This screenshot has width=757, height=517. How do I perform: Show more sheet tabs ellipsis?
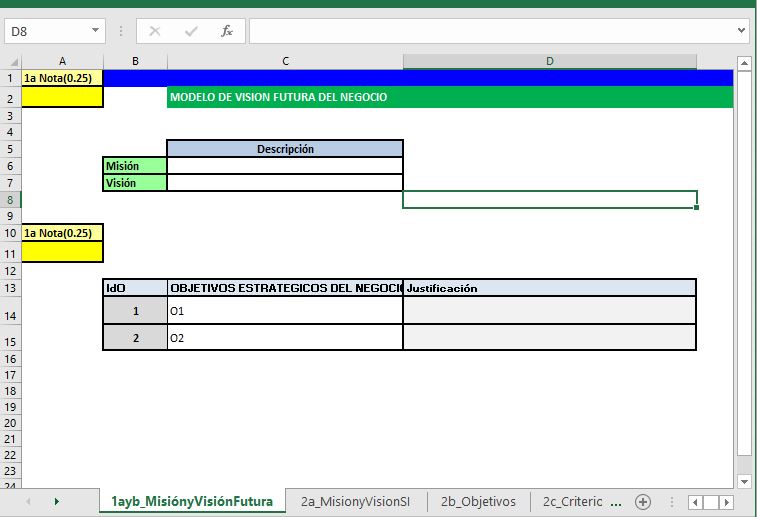pyautogui.click(x=616, y=503)
